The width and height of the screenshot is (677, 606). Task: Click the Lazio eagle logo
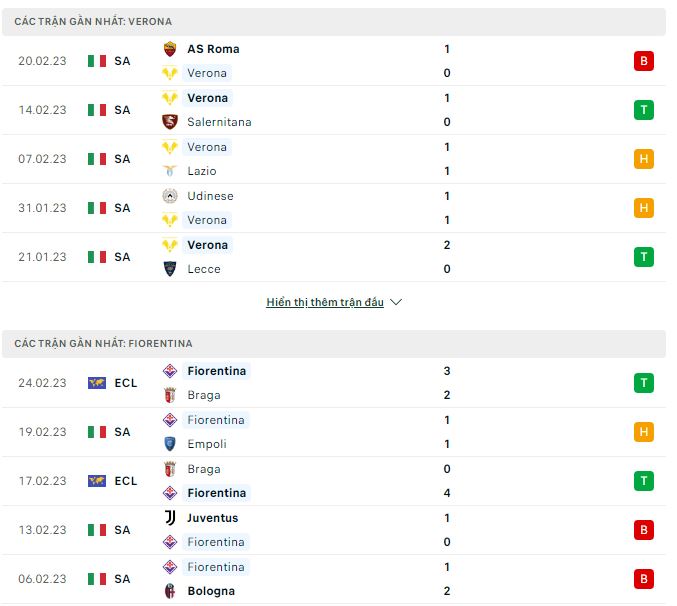coord(170,171)
